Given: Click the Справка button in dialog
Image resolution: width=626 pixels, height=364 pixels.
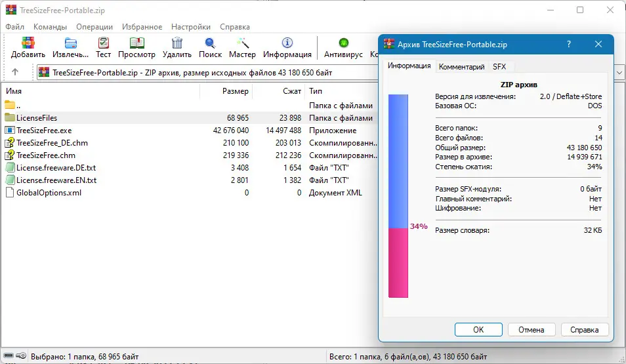Looking at the screenshot, I should pos(585,330).
